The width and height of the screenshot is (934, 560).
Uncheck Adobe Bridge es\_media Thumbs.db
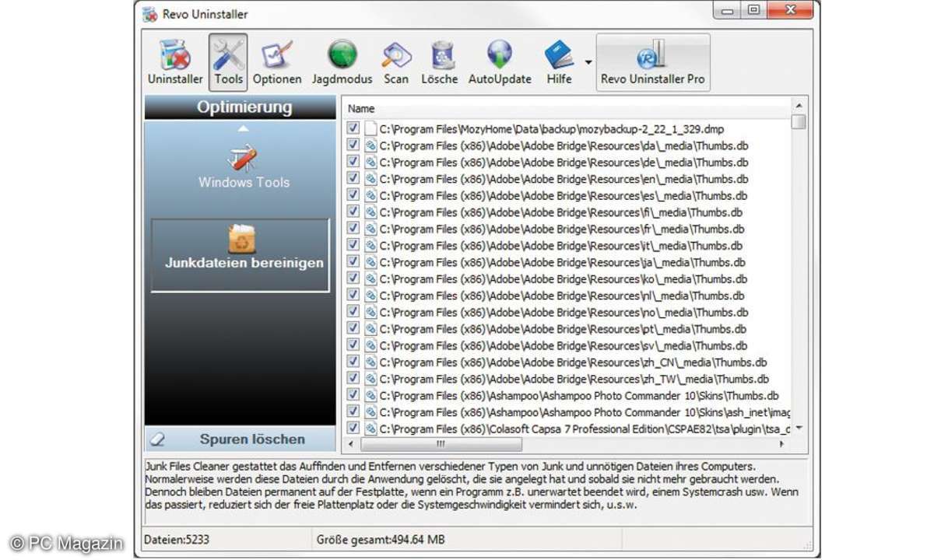tap(353, 195)
